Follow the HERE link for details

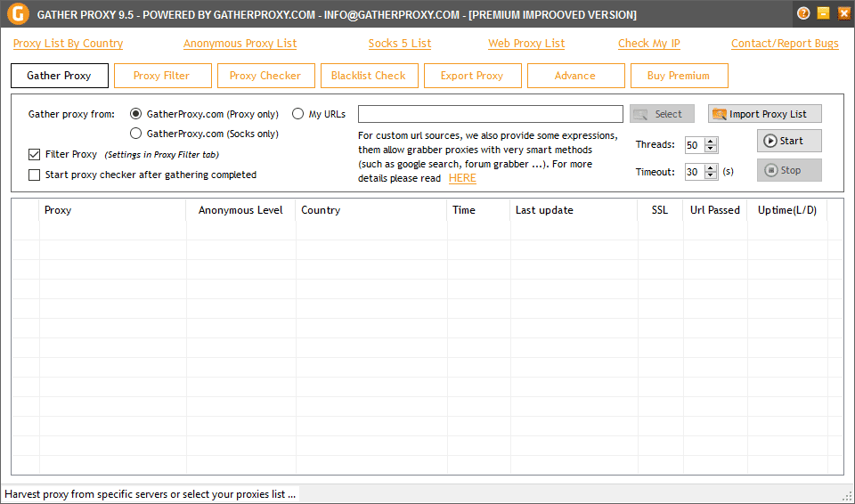click(462, 178)
